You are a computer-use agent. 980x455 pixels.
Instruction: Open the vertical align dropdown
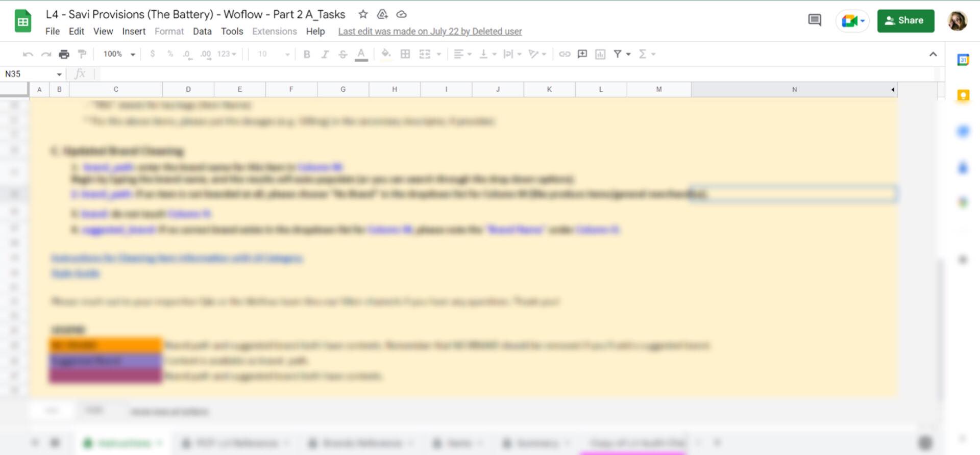pos(487,54)
